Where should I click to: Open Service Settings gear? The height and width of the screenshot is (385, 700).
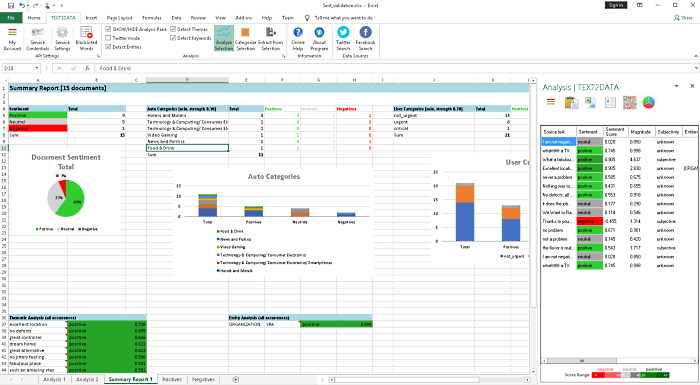pos(62,38)
